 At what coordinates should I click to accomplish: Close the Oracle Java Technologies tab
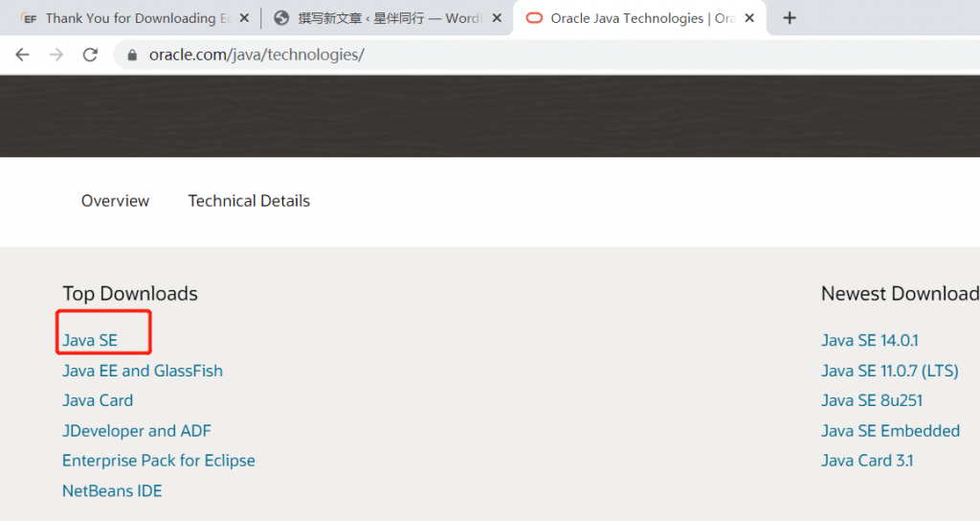pyautogui.click(x=749, y=18)
